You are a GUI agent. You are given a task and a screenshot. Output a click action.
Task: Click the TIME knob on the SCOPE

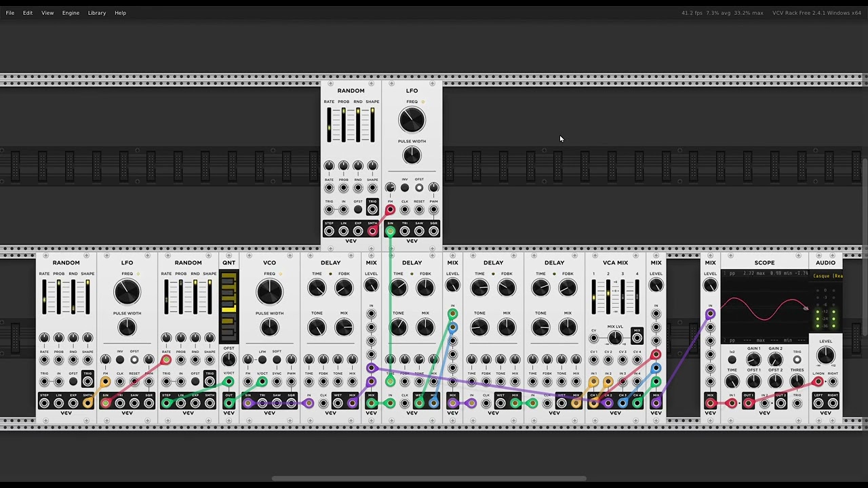click(x=732, y=382)
